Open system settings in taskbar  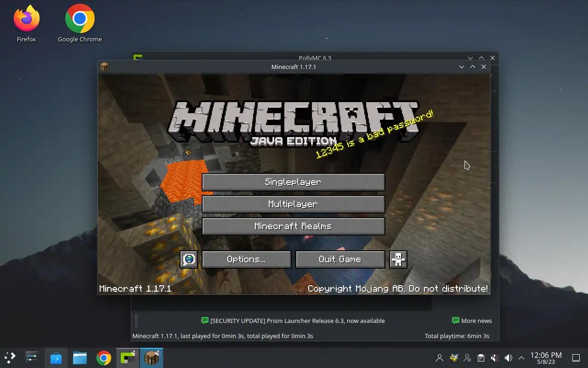pyautogui.click(x=32, y=357)
